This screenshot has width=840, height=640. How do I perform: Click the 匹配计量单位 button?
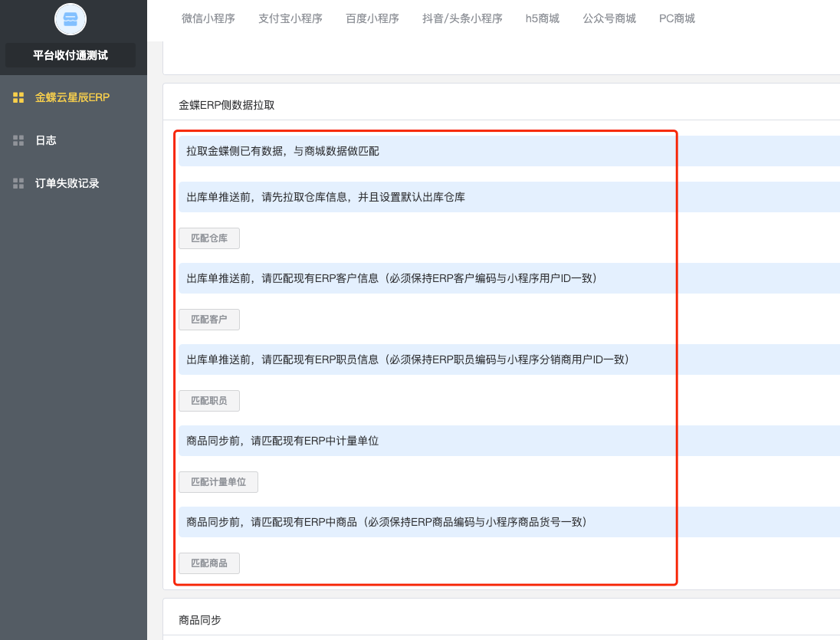(x=218, y=482)
